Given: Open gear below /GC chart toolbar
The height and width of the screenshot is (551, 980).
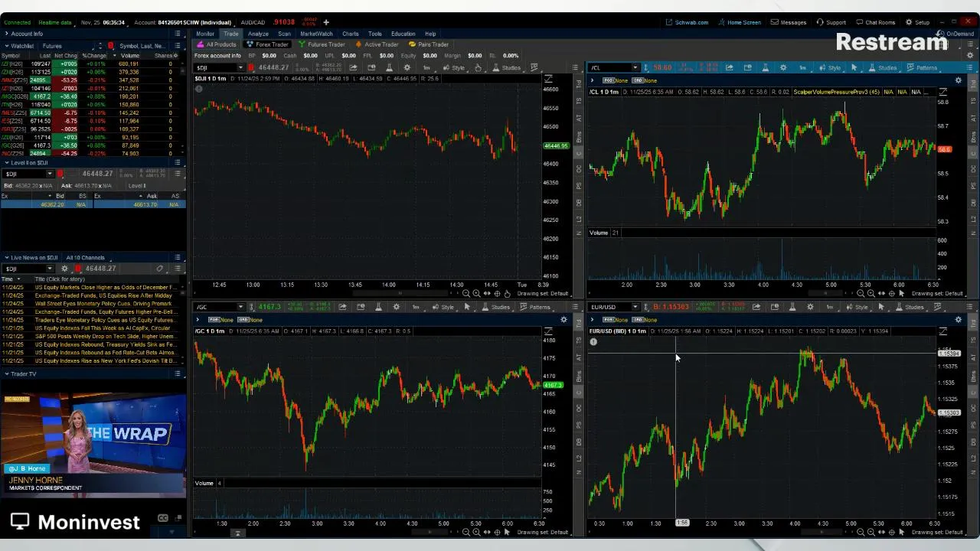Looking at the screenshot, I should pos(564,319).
